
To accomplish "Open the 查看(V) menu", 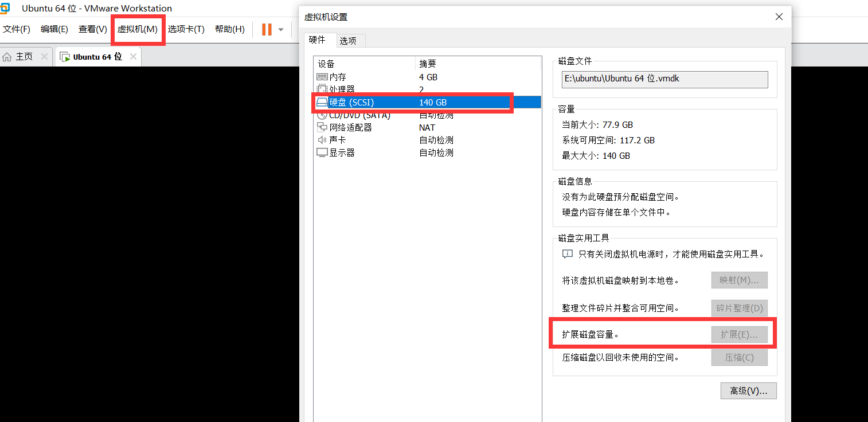I will [x=93, y=29].
